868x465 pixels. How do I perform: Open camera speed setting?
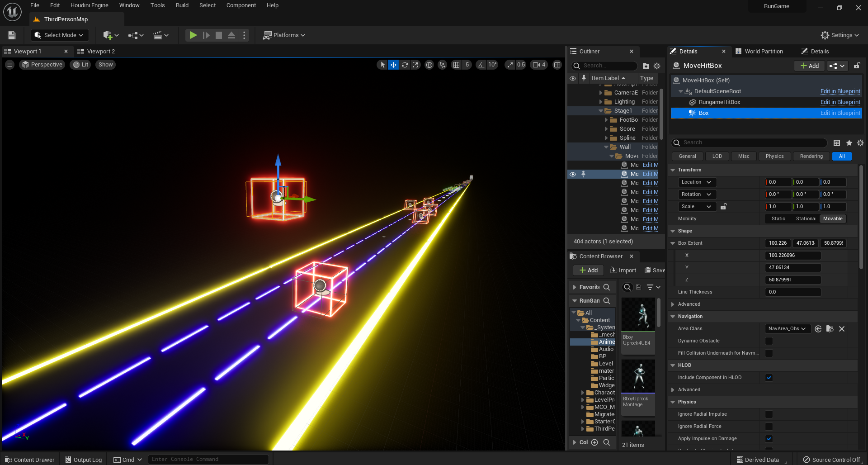(x=539, y=65)
